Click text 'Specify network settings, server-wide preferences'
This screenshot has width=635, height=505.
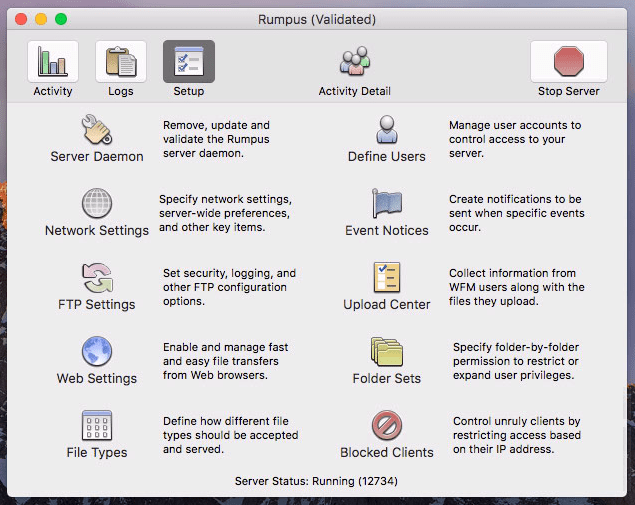225,207
